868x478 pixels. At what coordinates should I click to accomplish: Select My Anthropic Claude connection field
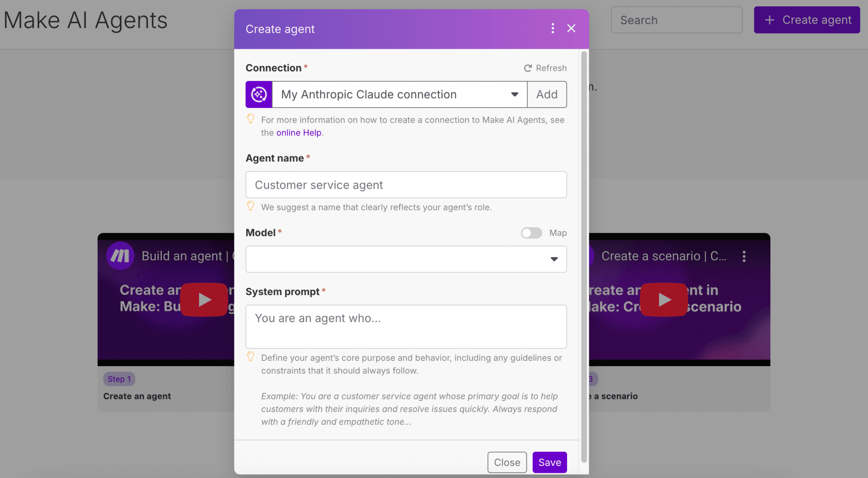[400, 94]
